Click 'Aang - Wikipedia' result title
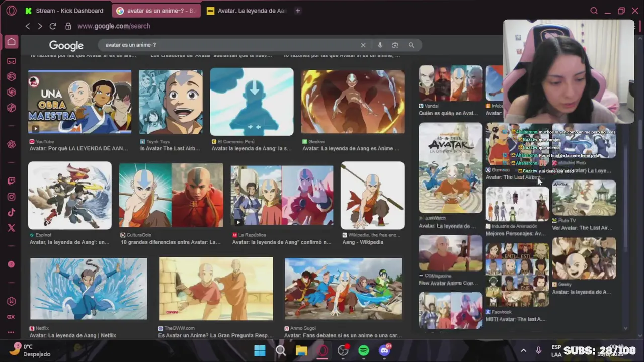 363,242
